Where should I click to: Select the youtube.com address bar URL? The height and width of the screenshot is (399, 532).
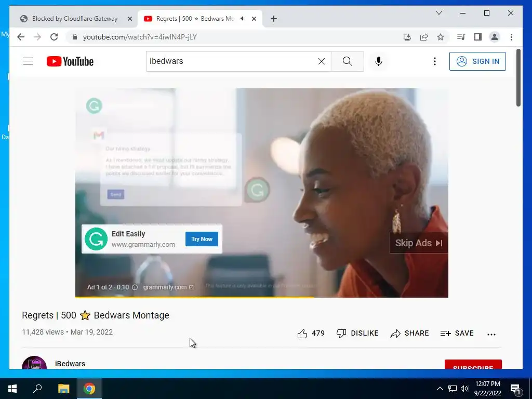point(140,37)
